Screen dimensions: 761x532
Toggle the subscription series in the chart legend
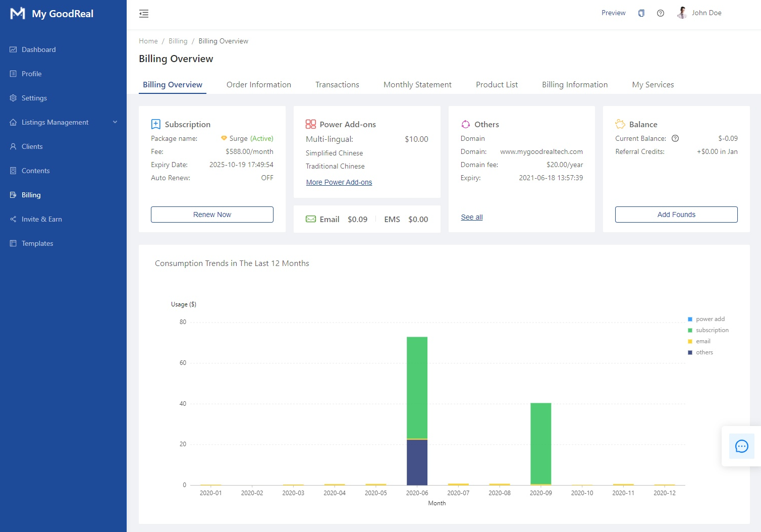[x=709, y=330]
